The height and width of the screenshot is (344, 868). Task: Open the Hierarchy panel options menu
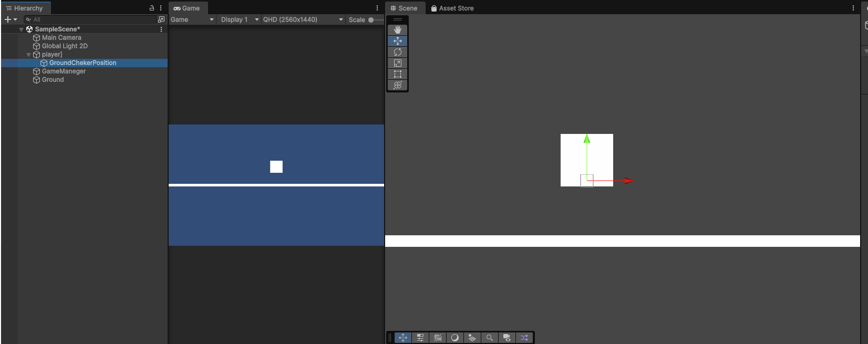(161, 8)
